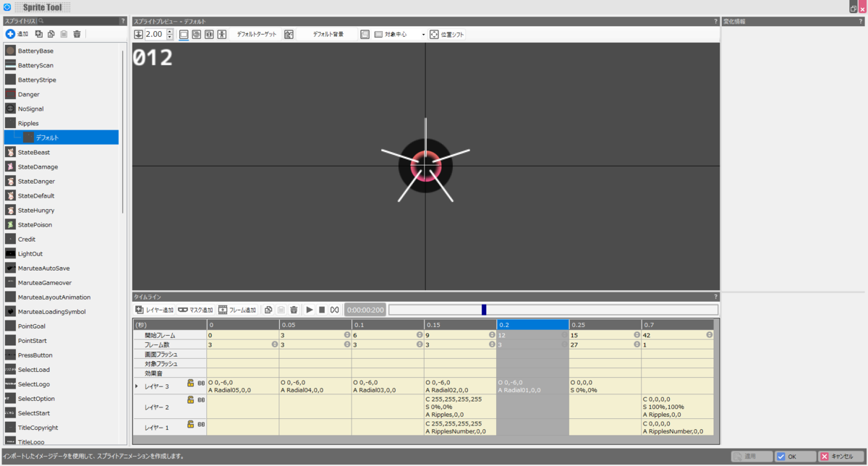Expand the レイヤー 3 row arrow
The image size is (868, 466).
(137, 386)
